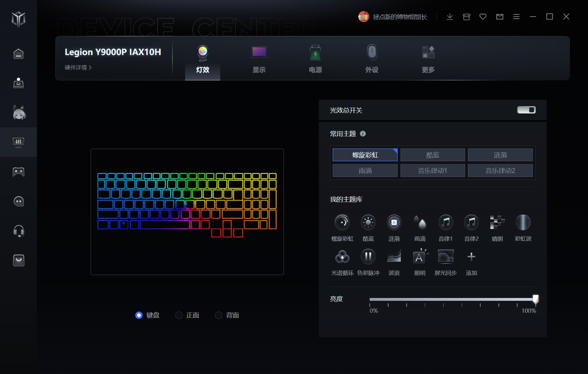Image resolution: width=588 pixels, height=374 pixels.
Task: Switch to the 外设 tab
Action: 372,59
